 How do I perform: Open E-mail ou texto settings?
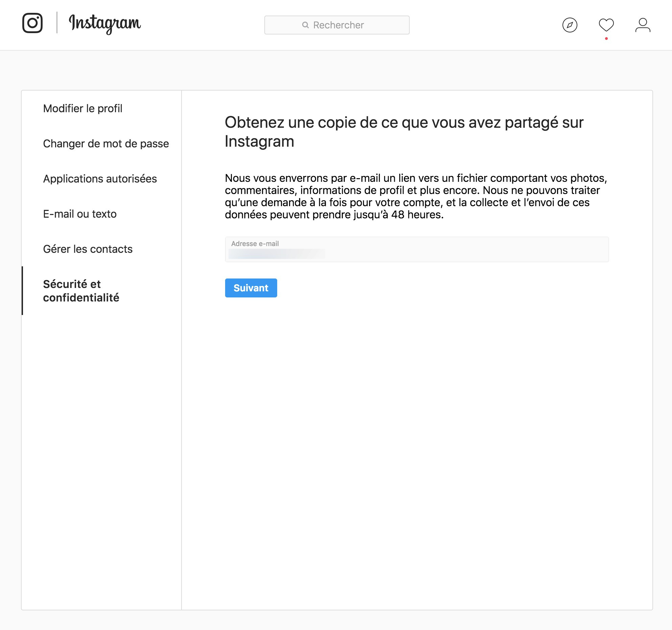click(80, 214)
